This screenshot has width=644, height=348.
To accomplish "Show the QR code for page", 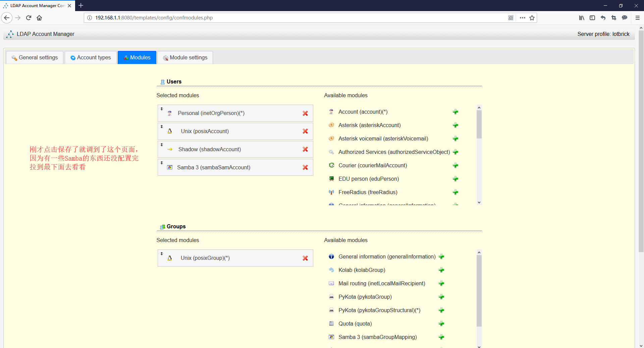I will click(511, 18).
